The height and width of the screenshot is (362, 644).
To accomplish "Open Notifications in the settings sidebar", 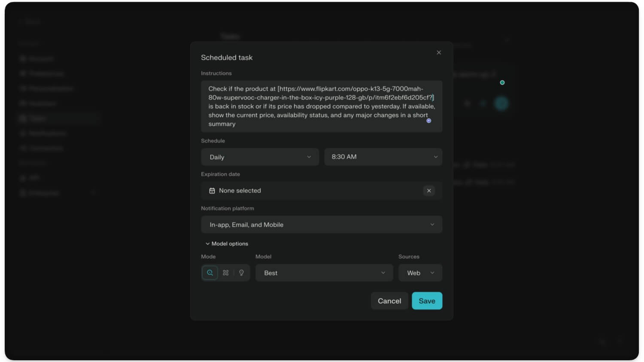I will tap(47, 134).
